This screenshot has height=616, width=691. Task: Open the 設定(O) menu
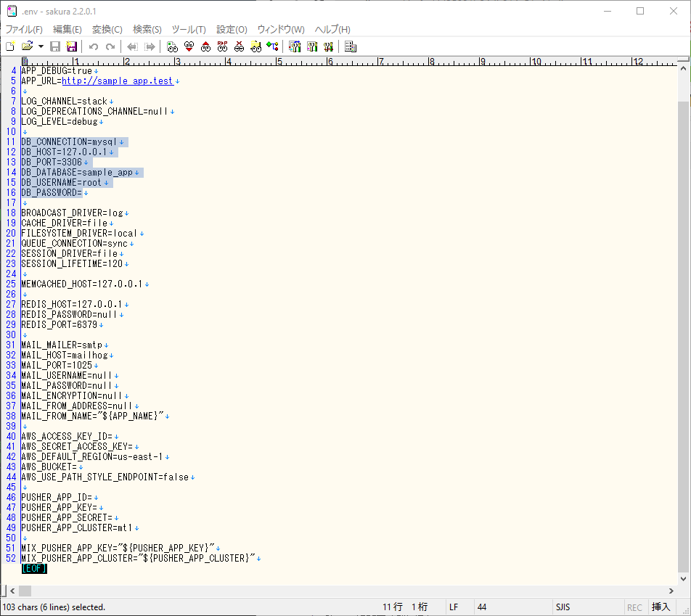point(232,29)
